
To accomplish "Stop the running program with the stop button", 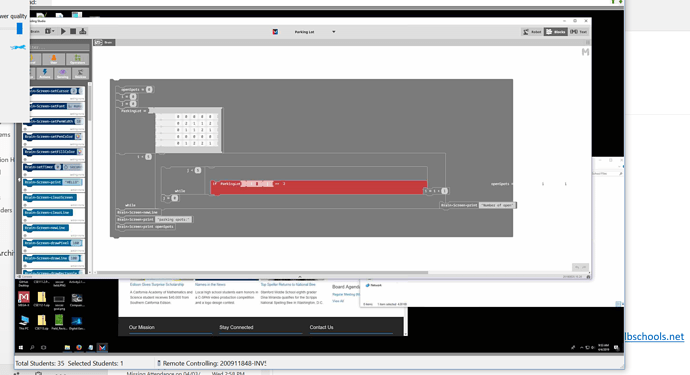I will (73, 31).
